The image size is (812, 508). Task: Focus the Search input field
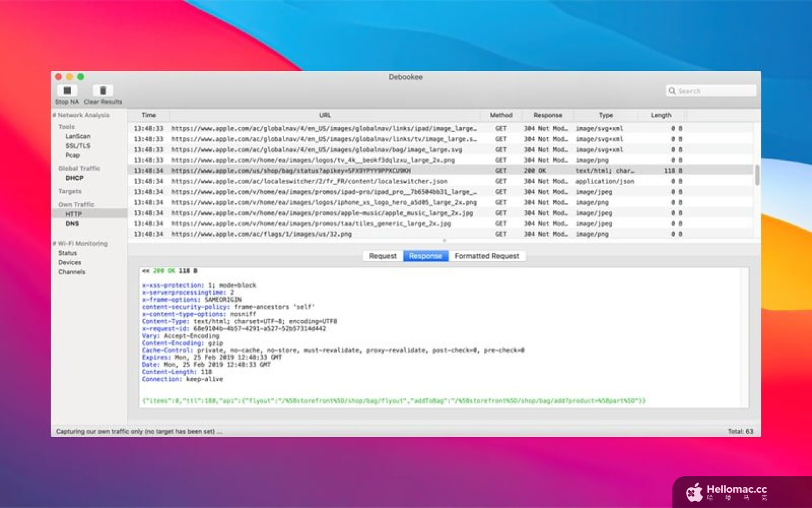tap(711, 91)
